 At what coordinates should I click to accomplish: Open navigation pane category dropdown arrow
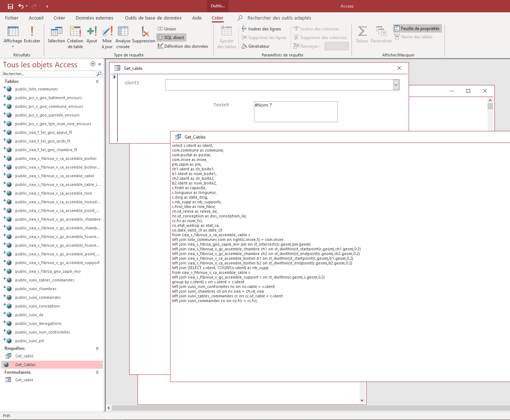pyautogui.click(x=93, y=64)
